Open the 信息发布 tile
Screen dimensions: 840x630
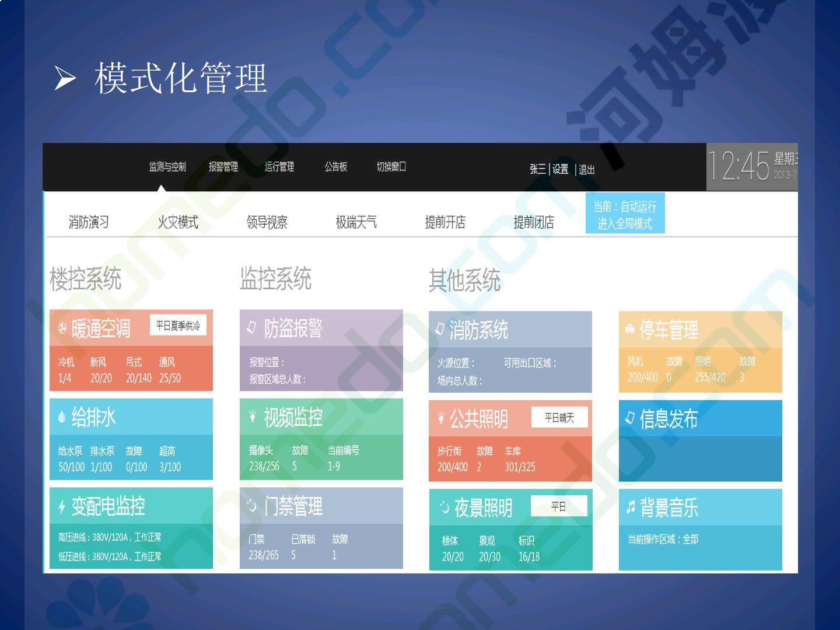click(700, 440)
